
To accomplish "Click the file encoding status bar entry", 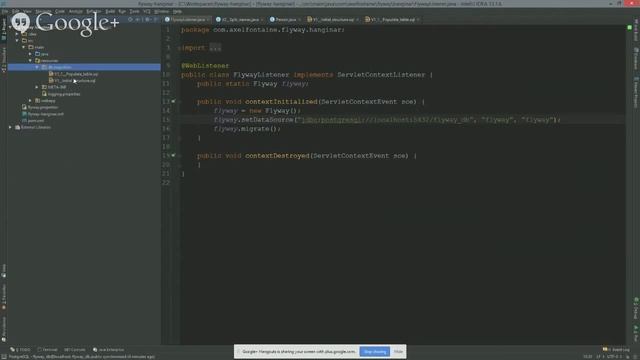I will click(614, 357).
